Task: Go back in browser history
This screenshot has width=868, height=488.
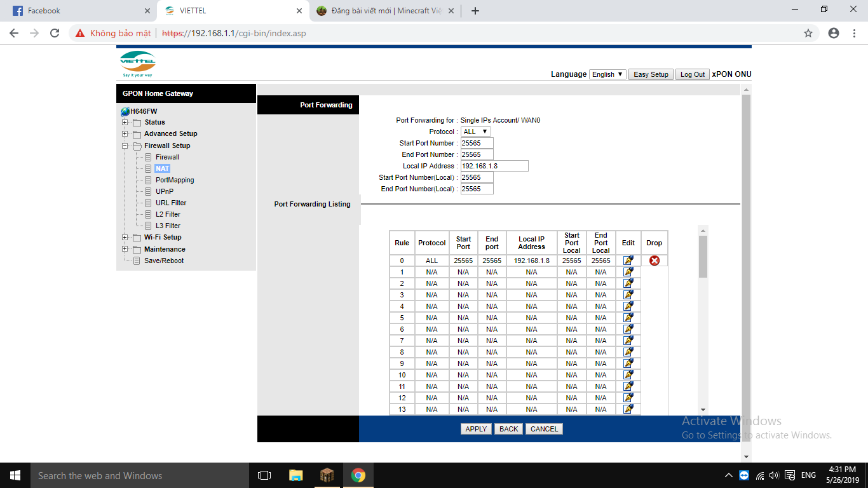Action: tap(14, 33)
